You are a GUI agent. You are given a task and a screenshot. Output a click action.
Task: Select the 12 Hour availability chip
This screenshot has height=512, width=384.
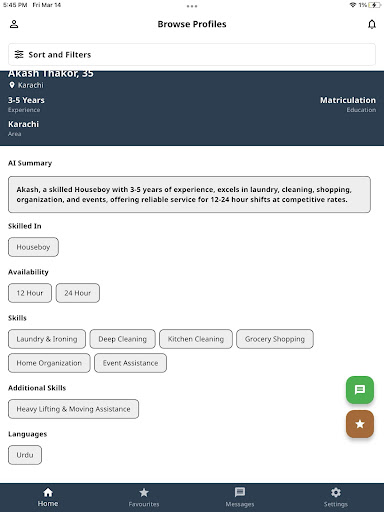30,293
